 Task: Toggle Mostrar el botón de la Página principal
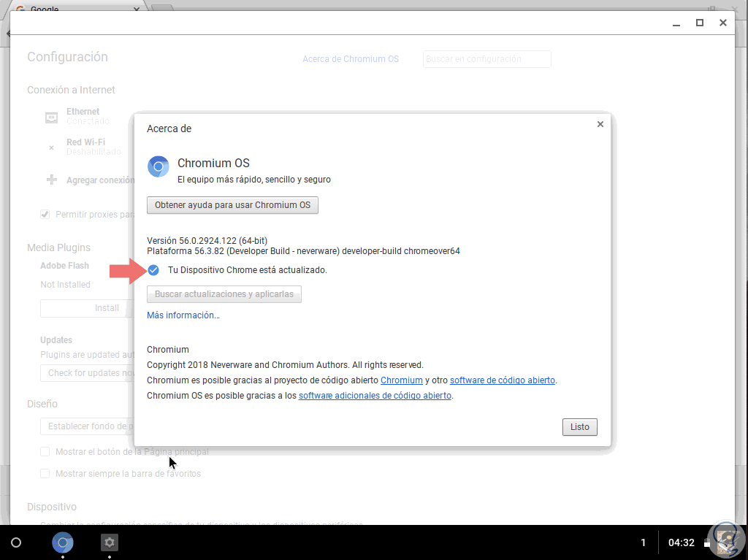pyautogui.click(x=45, y=452)
